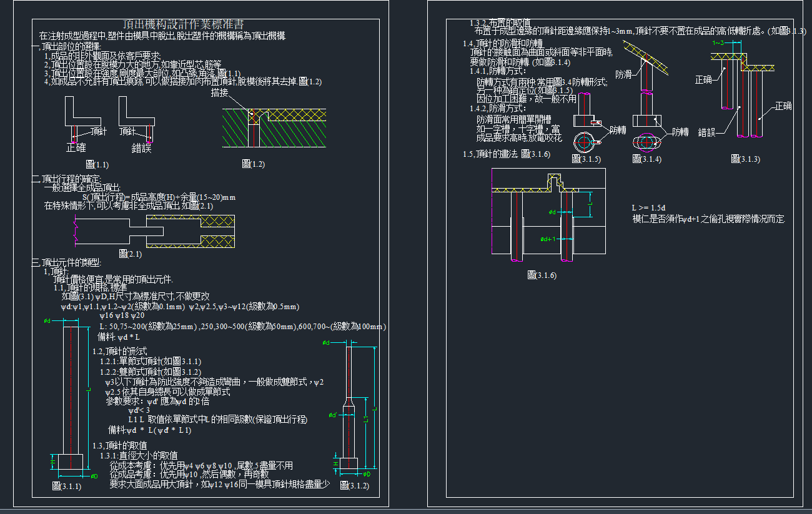The height and width of the screenshot is (514, 812).
Task: Click the 防滑 leader label
Action: click(624, 75)
